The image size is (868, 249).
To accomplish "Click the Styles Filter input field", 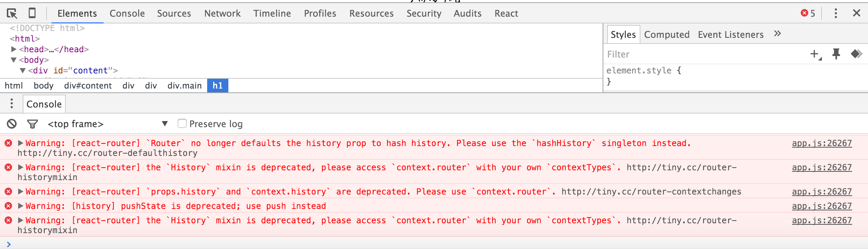I will click(x=643, y=54).
